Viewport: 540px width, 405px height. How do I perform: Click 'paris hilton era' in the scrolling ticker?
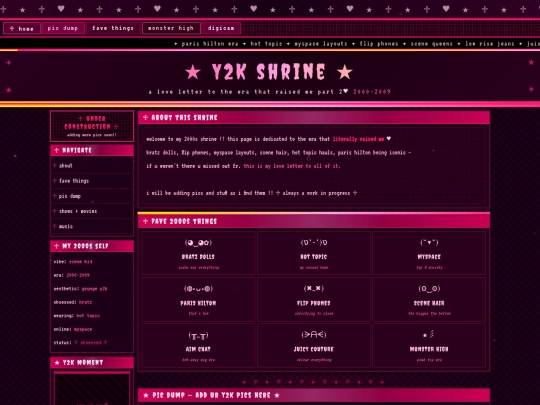(210, 44)
